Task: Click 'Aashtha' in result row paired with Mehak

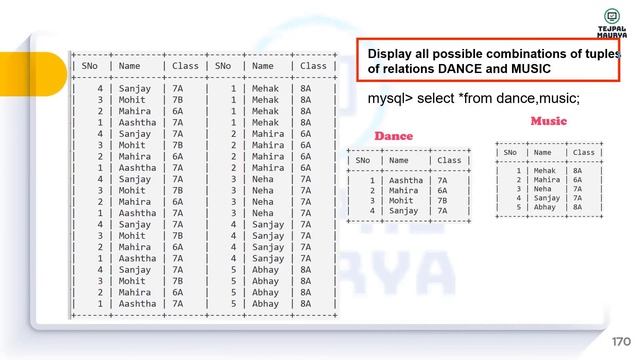Action: (x=137, y=123)
